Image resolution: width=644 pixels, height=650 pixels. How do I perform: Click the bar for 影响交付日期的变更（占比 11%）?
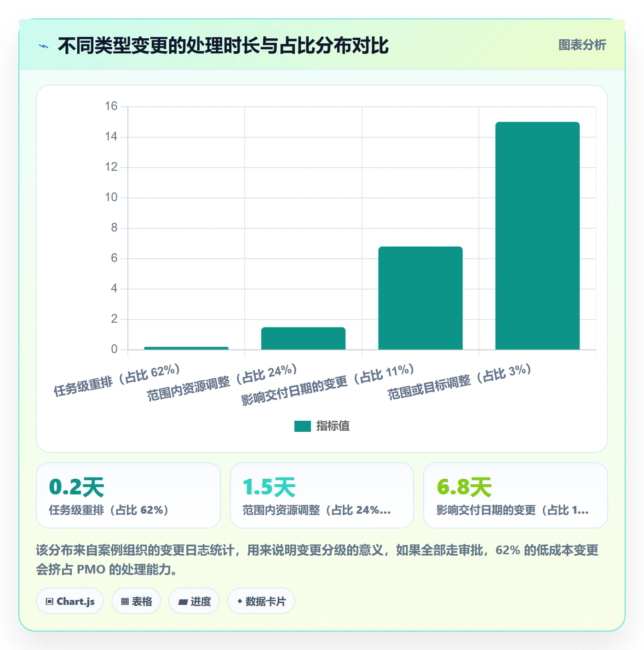[x=420, y=298]
